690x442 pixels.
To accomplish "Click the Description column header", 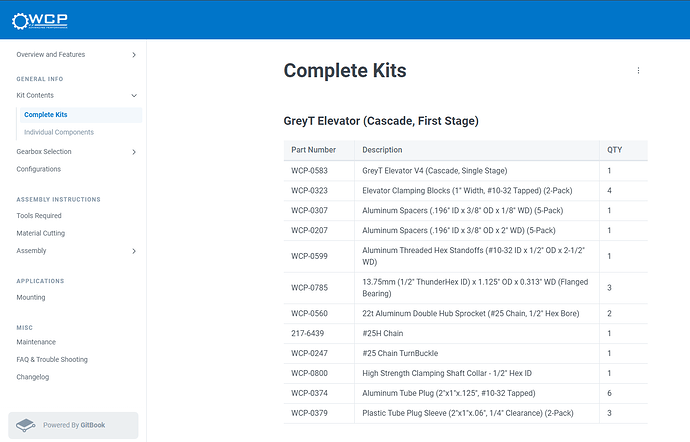I will click(382, 150).
